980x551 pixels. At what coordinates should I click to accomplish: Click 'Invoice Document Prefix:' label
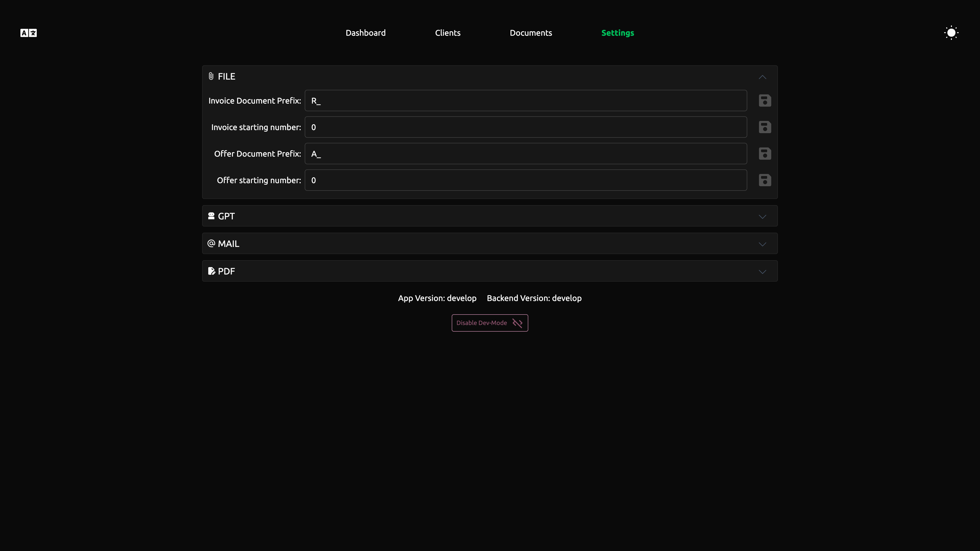tap(254, 101)
